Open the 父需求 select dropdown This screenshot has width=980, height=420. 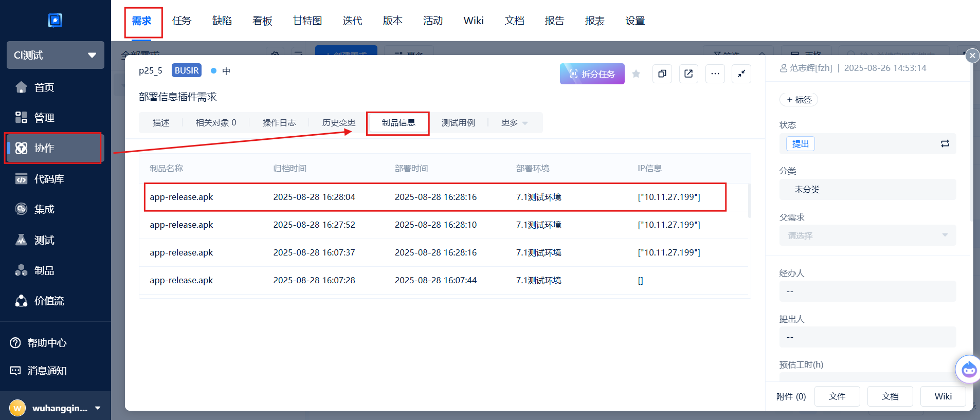click(x=867, y=235)
